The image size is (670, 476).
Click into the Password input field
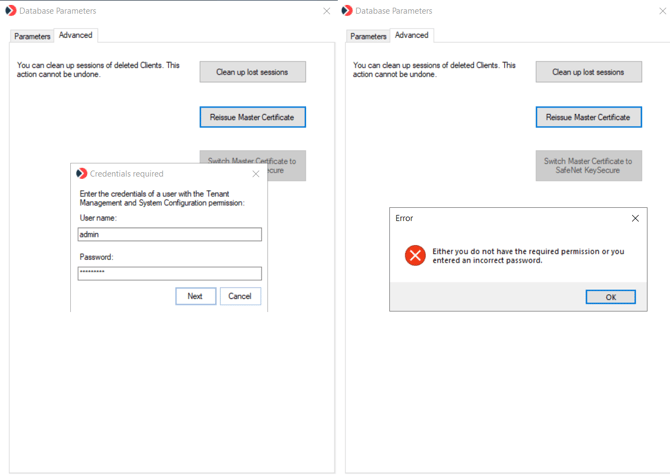170,273
